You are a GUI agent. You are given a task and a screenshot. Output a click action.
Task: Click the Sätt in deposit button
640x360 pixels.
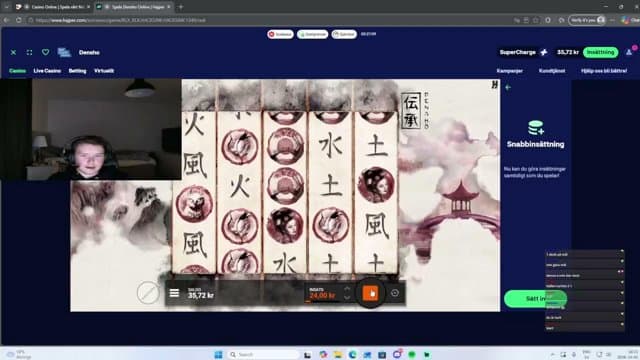tap(535, 298)
